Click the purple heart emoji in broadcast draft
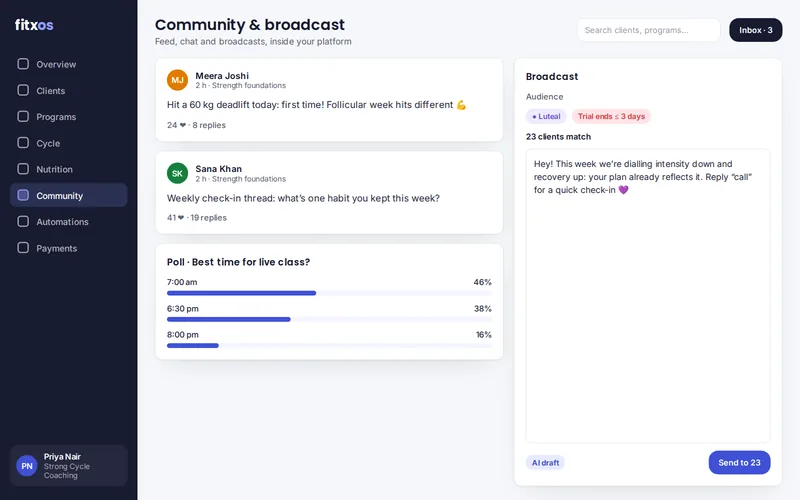Screen dimensions: 800x500 (x=623, y=190)
